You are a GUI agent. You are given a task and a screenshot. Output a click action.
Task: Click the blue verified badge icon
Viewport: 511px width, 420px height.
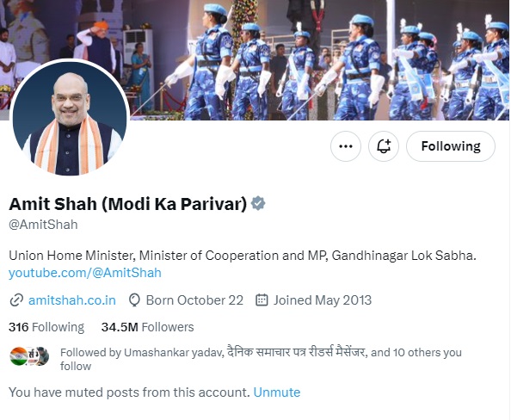tap(258, 203)
